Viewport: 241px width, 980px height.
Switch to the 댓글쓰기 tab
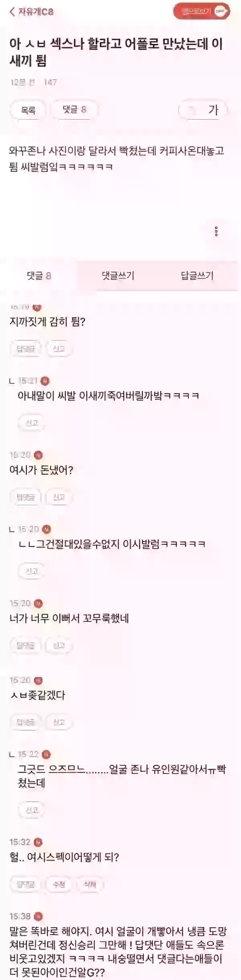pos(118,276)
